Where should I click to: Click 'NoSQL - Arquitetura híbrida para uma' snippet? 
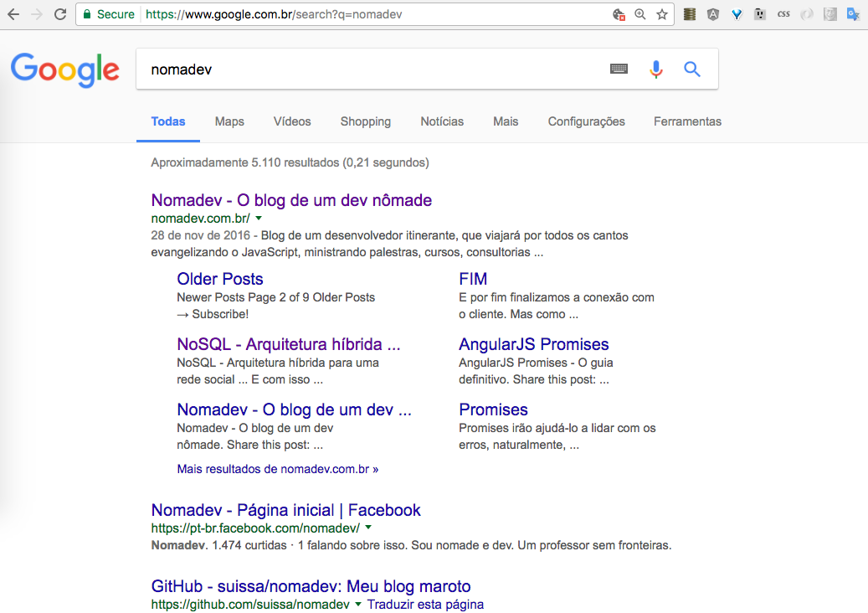click(x=278, y=363)
